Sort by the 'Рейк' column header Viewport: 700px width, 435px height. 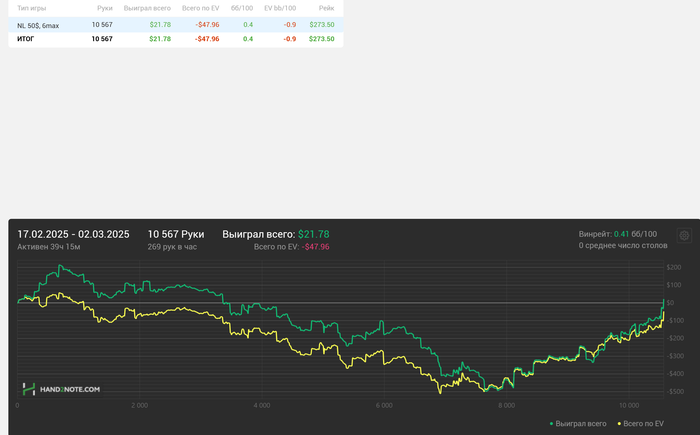click(x=326, y=8)
